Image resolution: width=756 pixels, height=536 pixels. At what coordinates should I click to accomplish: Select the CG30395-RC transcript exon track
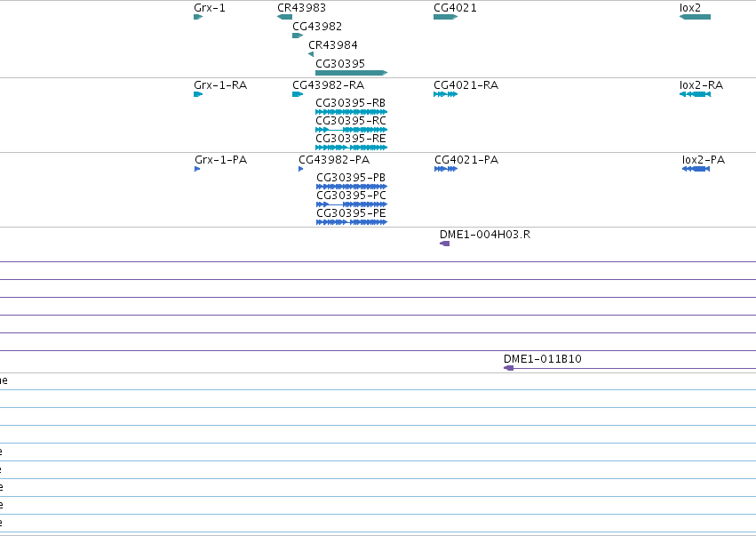[x=352, y=130]
